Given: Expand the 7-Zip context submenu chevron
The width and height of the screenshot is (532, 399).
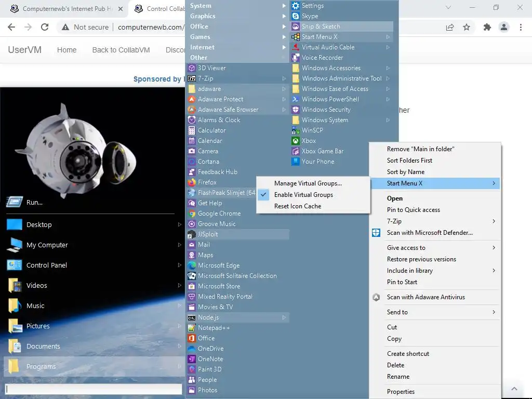Looking at the screenshot, I should tap(494, 221).
